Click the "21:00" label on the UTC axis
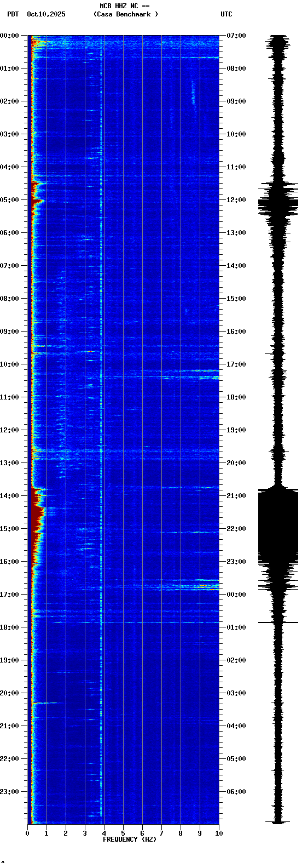The width and height of the screenshot is (302, 868). coord(236,496)
